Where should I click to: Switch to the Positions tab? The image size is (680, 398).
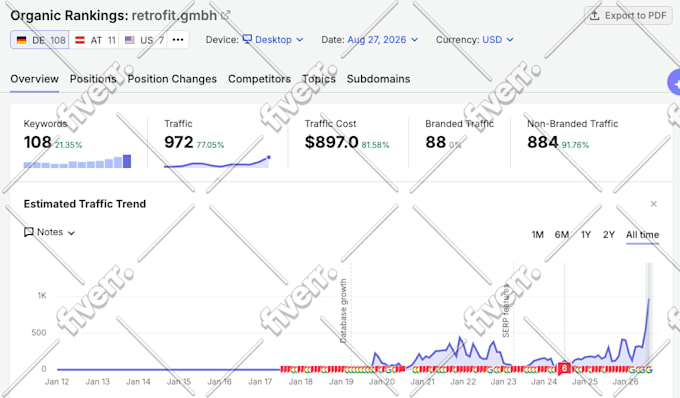pos(93,79)
